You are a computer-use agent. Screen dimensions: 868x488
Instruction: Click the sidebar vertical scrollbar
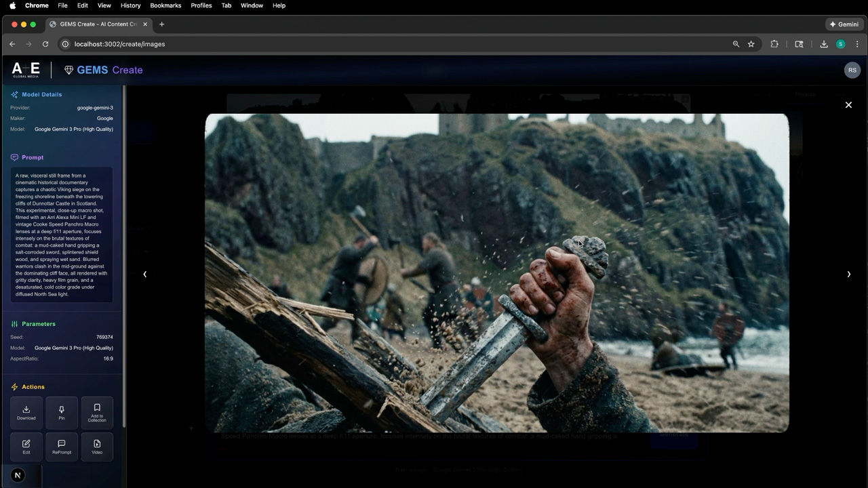[124, 258]
